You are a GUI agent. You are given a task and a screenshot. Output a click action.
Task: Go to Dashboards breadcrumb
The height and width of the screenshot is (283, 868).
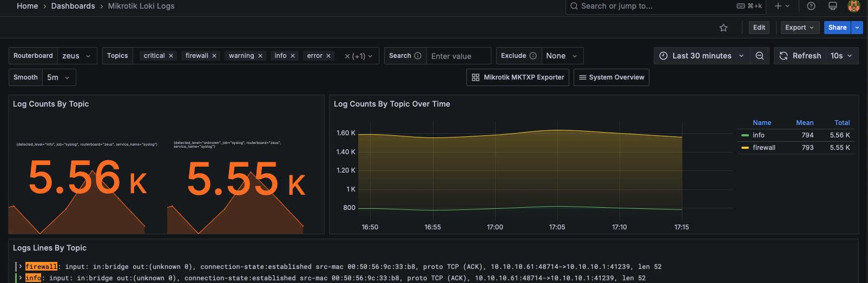click(x=73, y=6)
